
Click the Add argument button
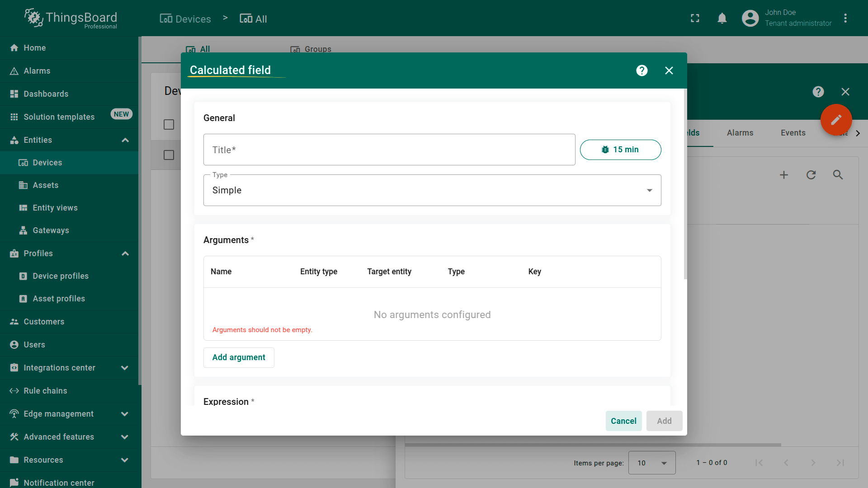[239, 357]
